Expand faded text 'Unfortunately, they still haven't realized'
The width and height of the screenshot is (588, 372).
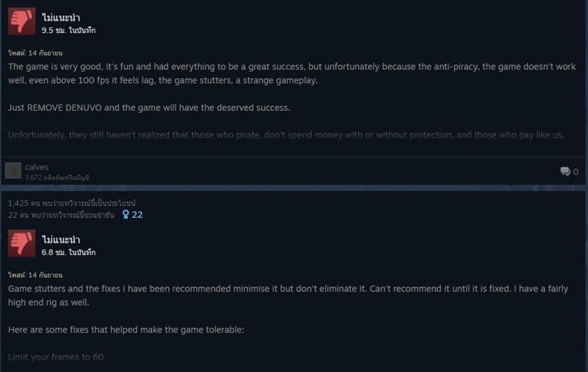286,135
